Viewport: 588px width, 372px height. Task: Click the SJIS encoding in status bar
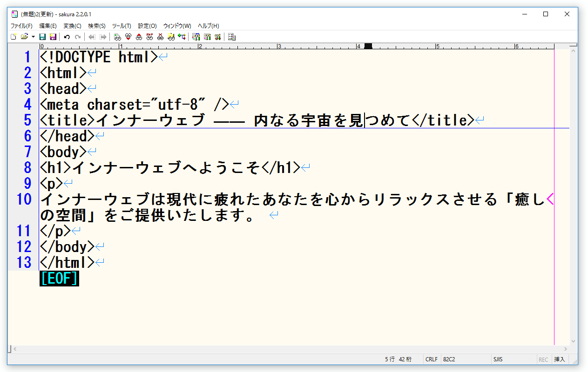[x=498, y=359]
